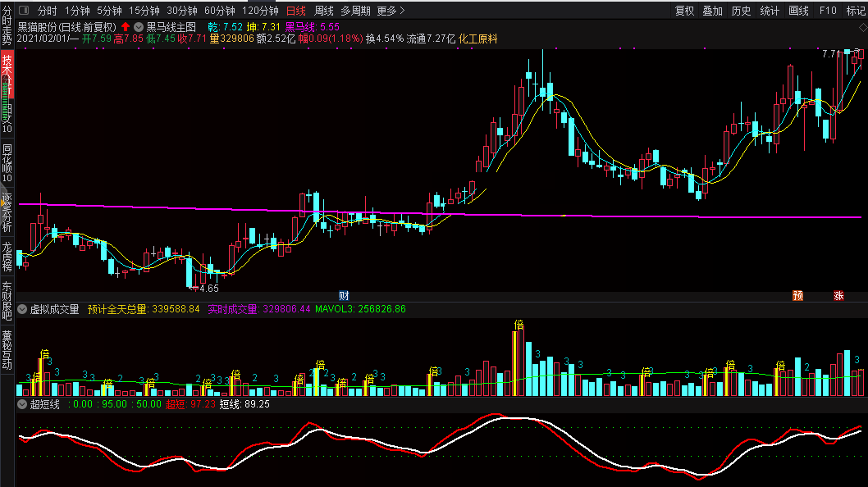This screenshot has height=487, width=868.
Task: Open the 东财股吧 sidebar tab
Action: [7, 301]
